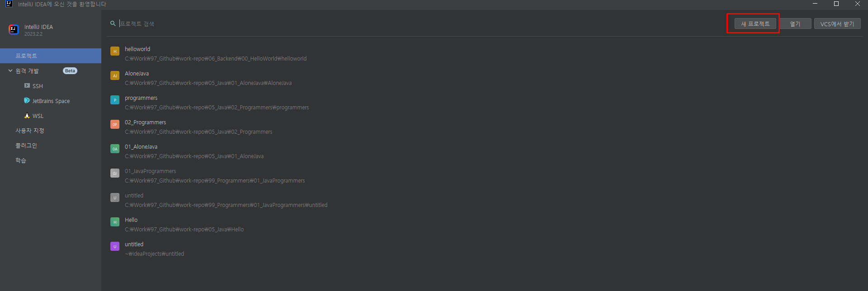Click the SSH terminal icon
Screen dimensions: 868x291
tap(27, 85)
